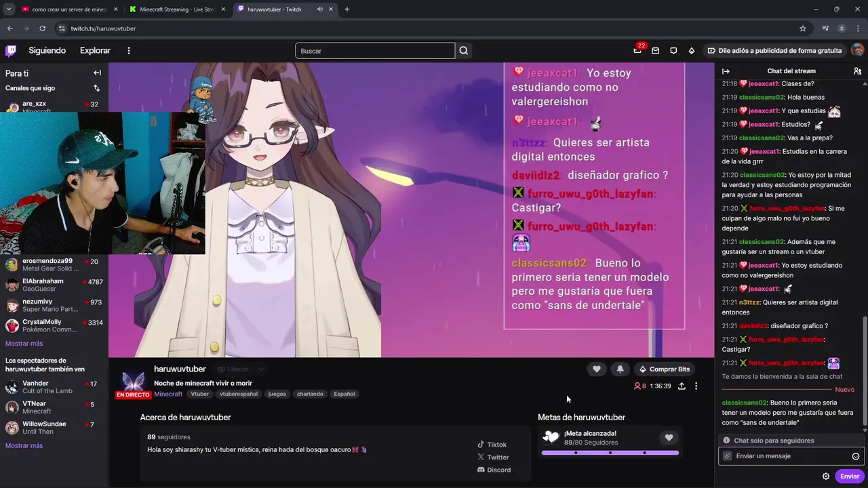Image resolution: width=868 pixels, height=488 pixels.
Task: Open Vanhder Cult of the Lamb channel
Action: (x=54, y=387)
